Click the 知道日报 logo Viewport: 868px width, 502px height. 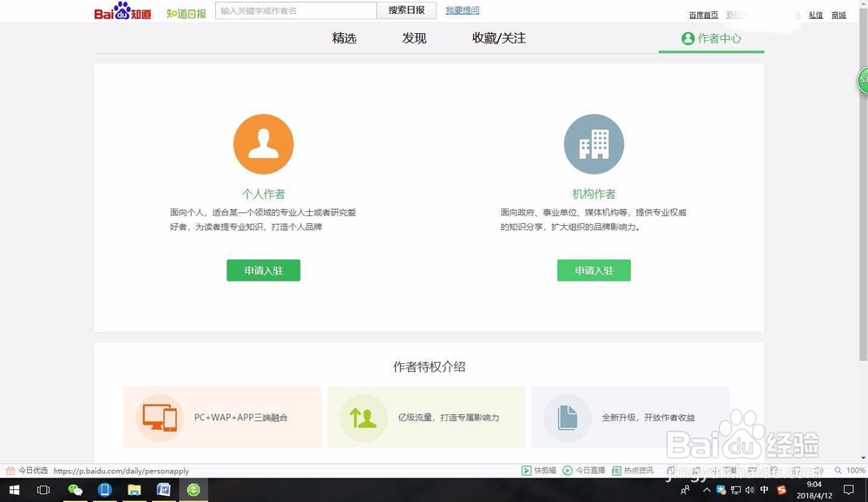[186, 13]
